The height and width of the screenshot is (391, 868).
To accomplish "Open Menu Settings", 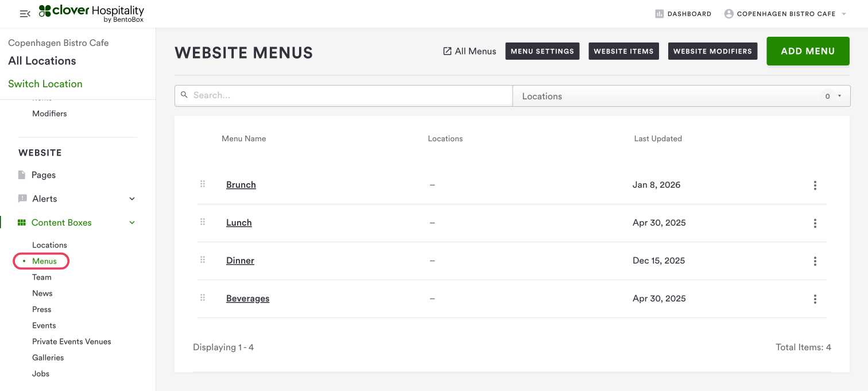I will click(542, 51).
